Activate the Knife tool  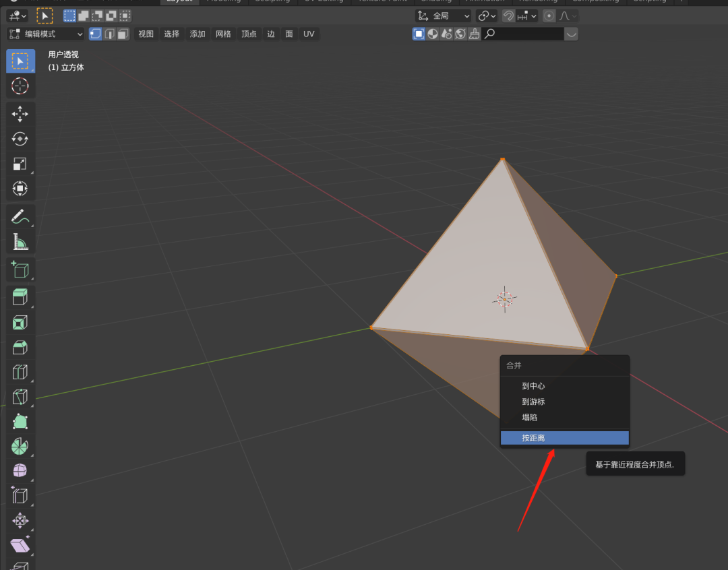(x=20, y=397)
